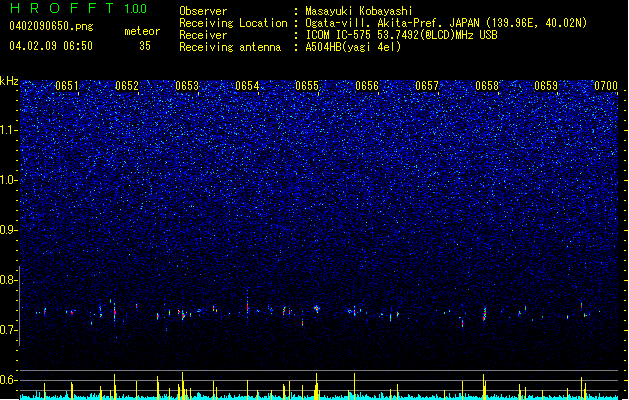Click the 0.7 kHz axis label
Image resolution: width=629 pixels, height=400 pixels.
click(9, 330)
